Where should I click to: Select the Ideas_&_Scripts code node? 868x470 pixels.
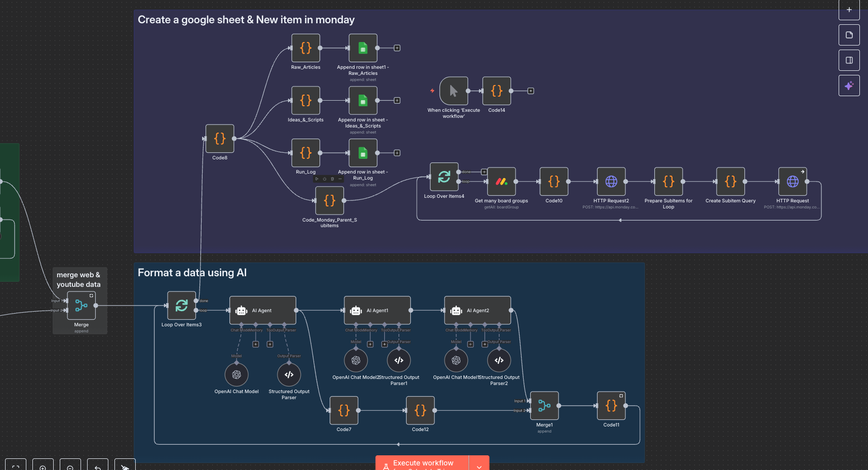[x=305, y=100]
